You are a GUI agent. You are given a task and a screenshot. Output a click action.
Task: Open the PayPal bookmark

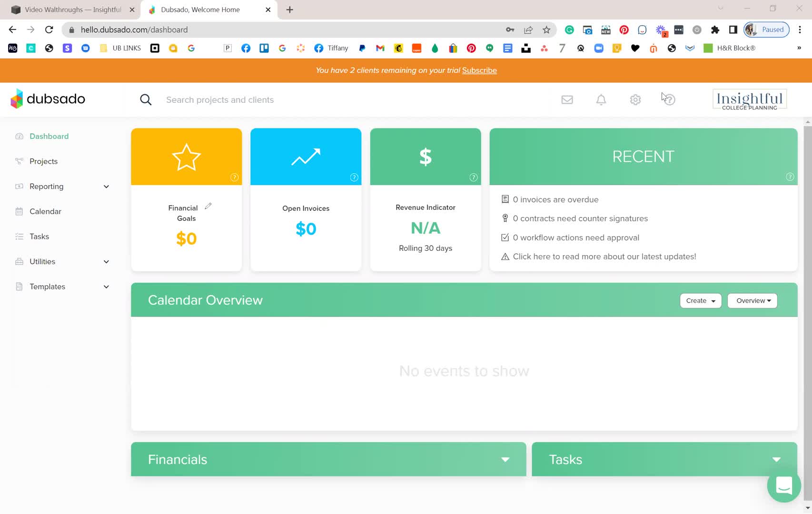(x=362, y=48)
